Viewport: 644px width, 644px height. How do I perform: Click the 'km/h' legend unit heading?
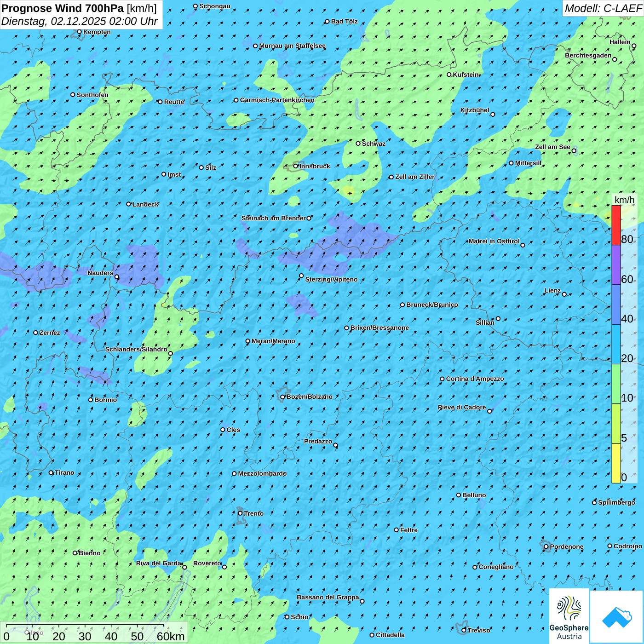624,199
